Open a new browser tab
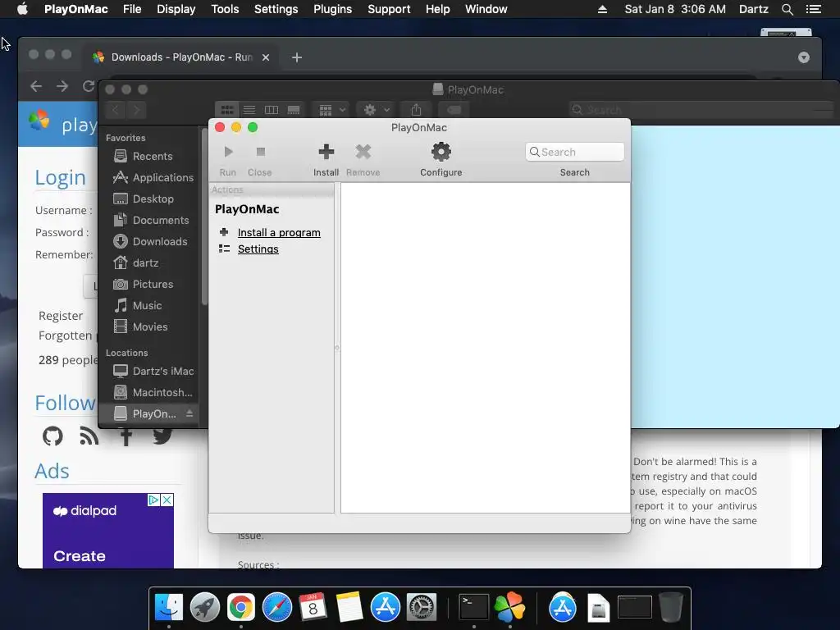 [x=297, y=57]
